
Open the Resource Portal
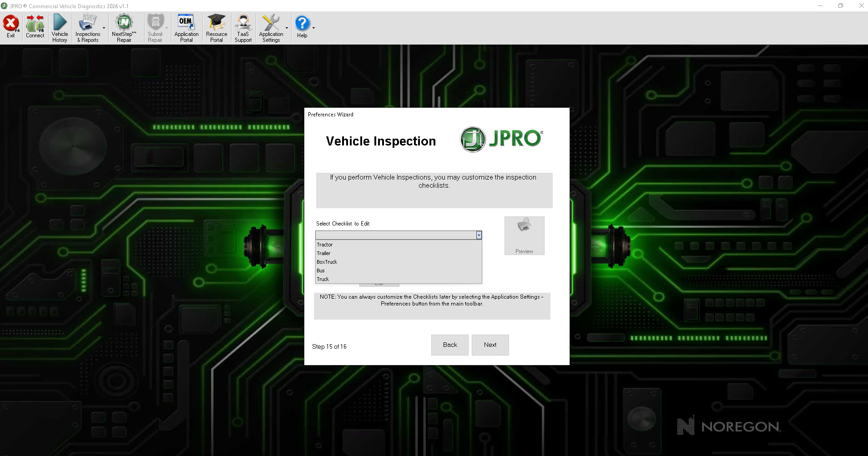(217, 28)
